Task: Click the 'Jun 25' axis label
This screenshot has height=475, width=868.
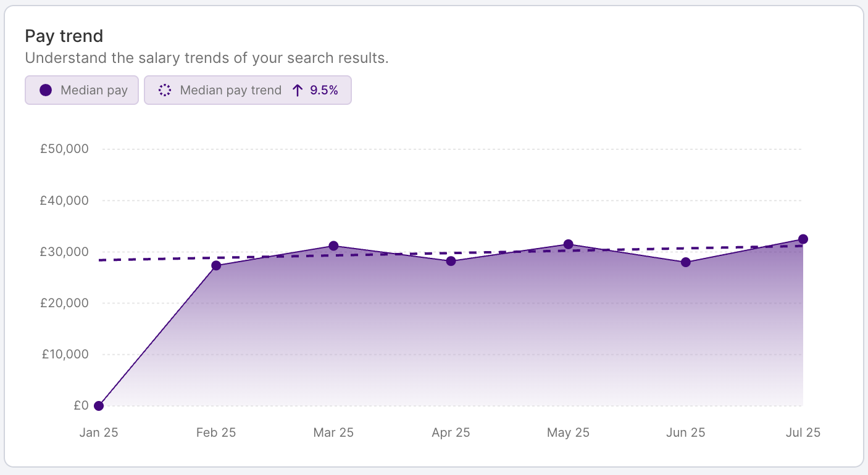Action: pos(685,432)
